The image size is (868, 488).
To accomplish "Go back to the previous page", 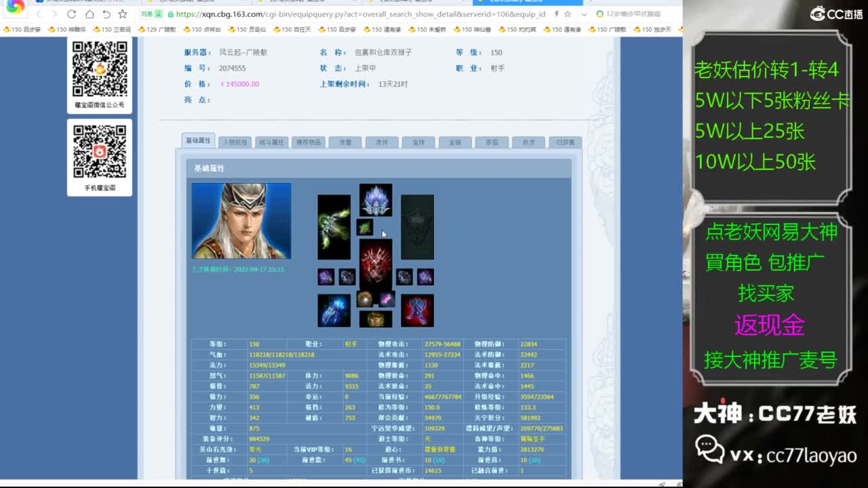I will pyautogui.click(x=39, y=14).
